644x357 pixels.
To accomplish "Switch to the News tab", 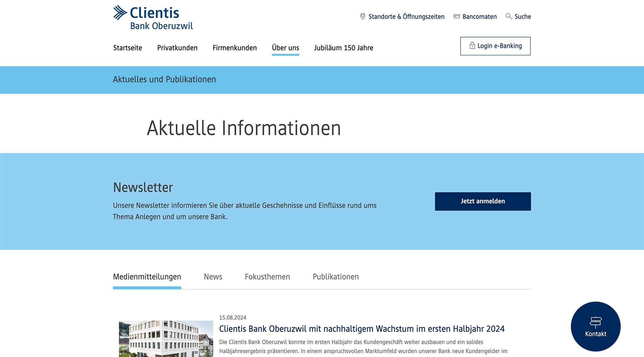I will click(x=213, y=277).
